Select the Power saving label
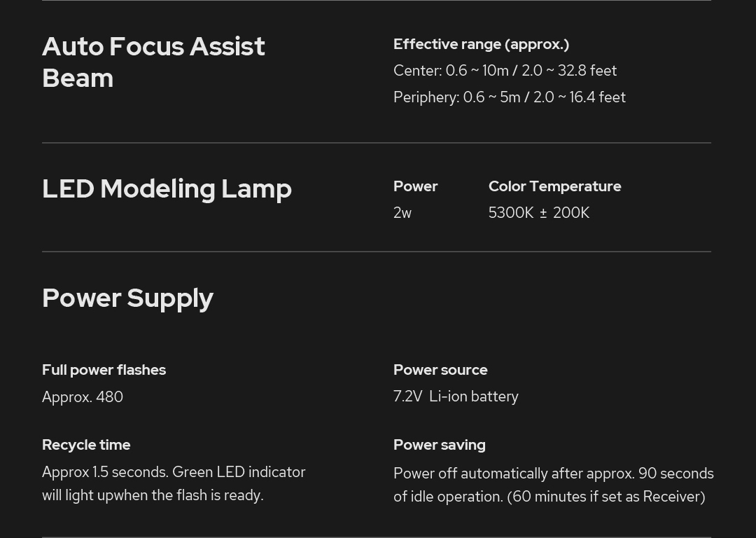 439,445
